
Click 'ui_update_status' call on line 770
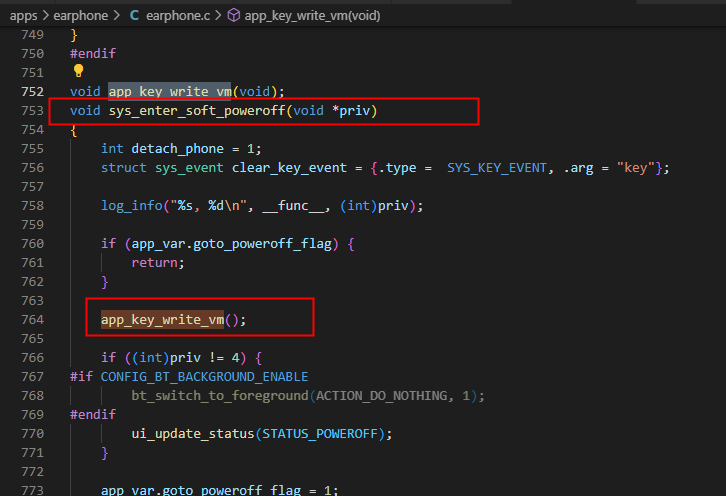click(193, 433)
